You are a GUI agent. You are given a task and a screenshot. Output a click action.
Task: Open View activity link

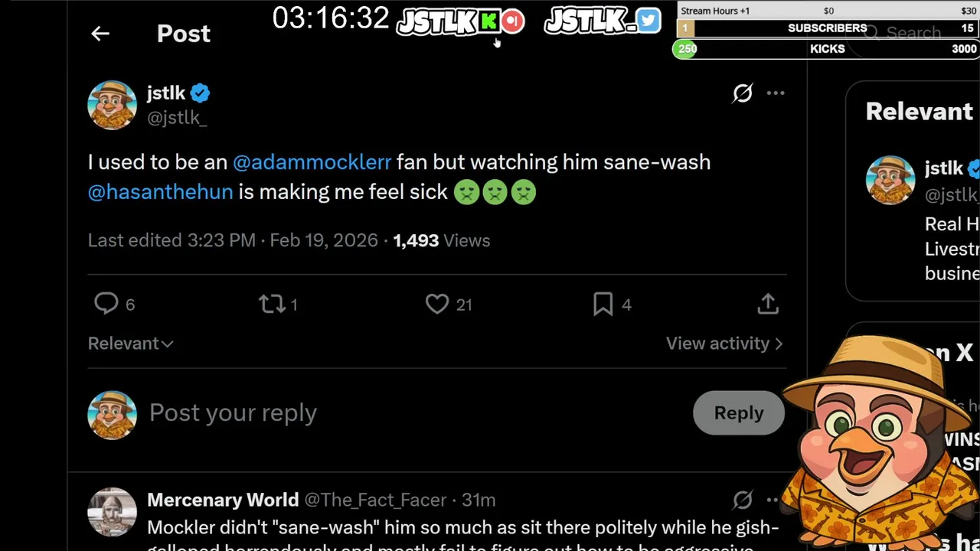[724, 344]
